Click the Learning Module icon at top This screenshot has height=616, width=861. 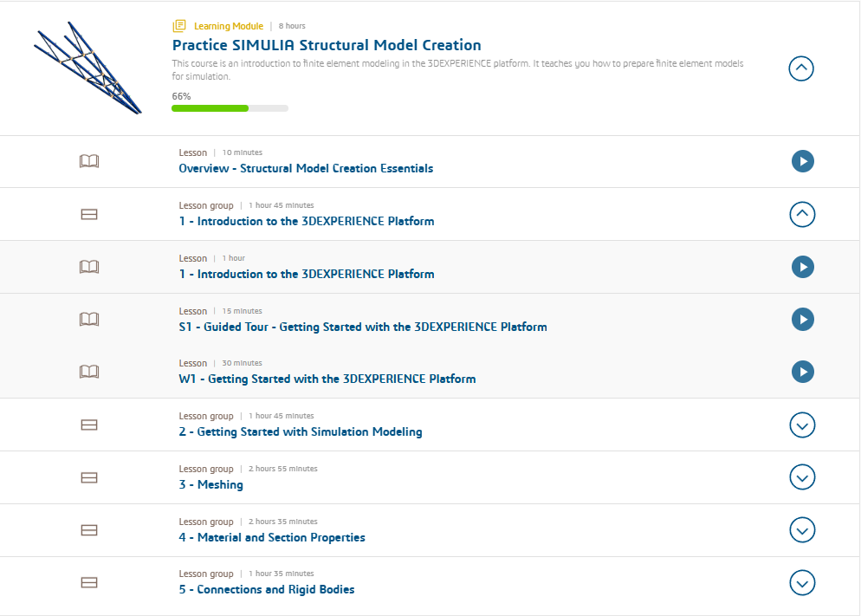pos(179,26)
